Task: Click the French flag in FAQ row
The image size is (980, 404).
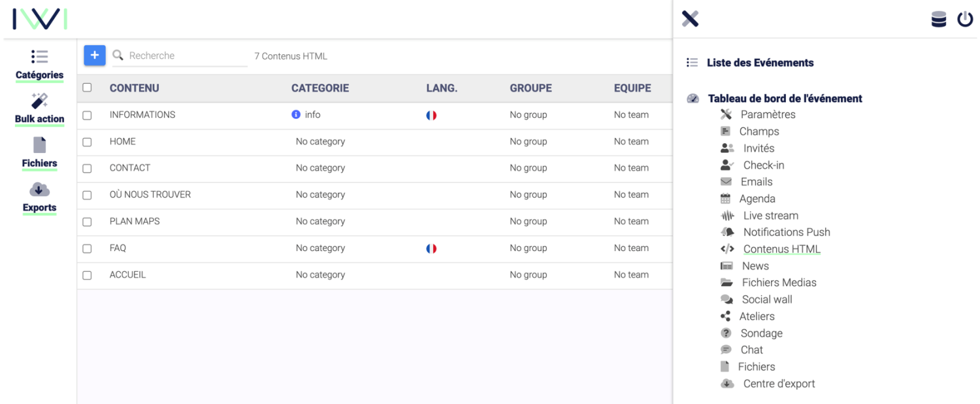Action: (431, 248)
